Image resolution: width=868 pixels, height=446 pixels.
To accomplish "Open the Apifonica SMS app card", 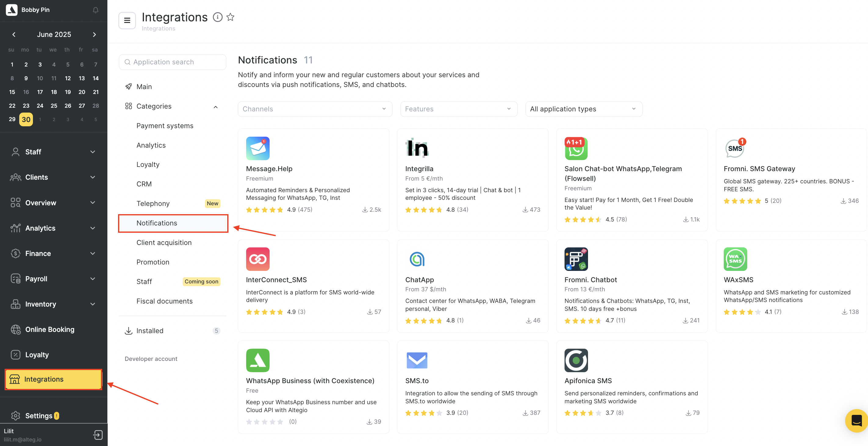I will [632, 387].
